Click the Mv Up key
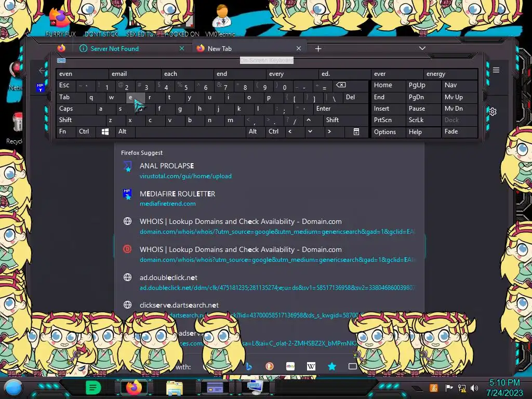 [459, 97]
